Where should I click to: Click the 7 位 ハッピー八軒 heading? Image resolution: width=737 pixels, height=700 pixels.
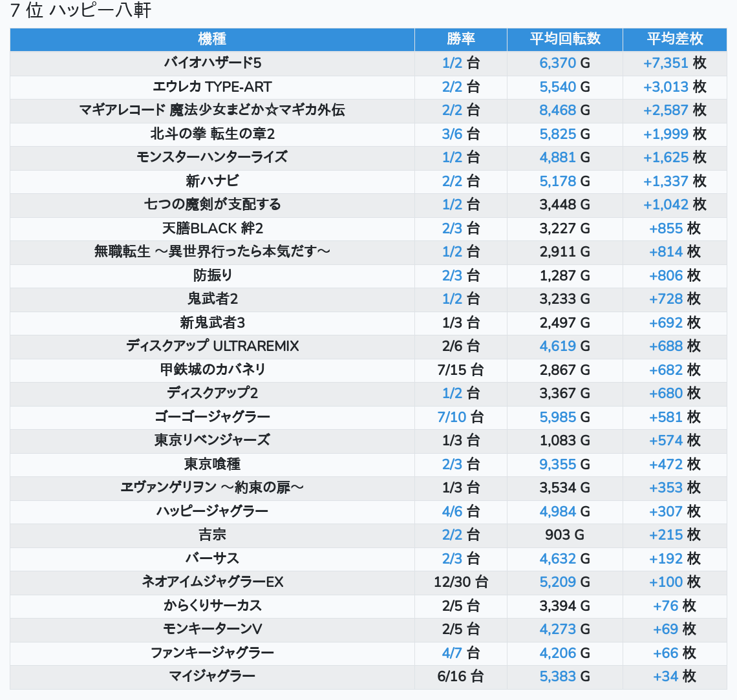81,11
